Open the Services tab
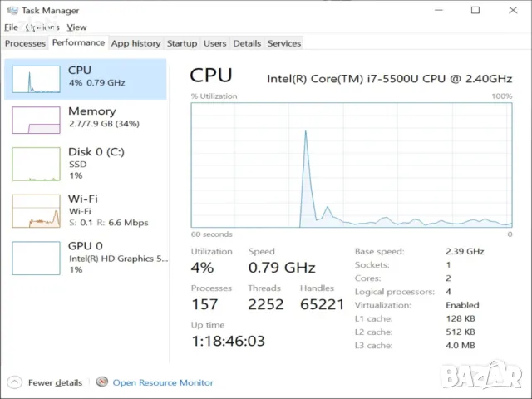The height and width of the screenshot is (399, 532). click(284, 43)
